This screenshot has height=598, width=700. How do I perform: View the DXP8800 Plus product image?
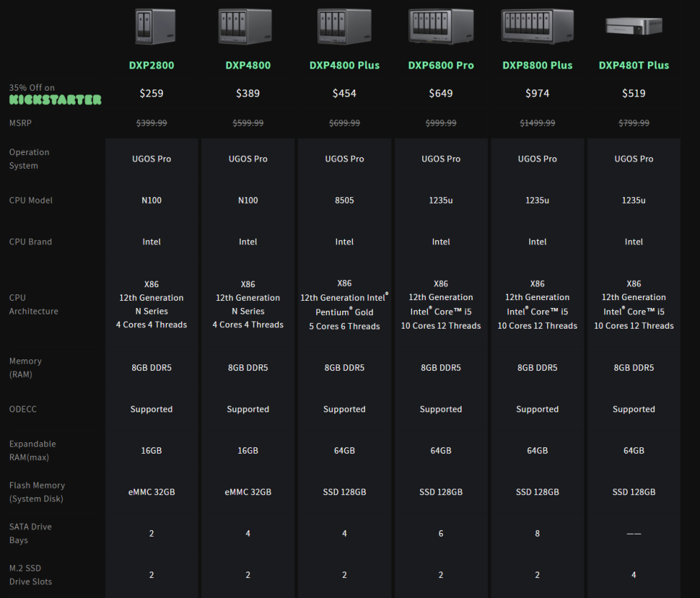tap(537, 27)
